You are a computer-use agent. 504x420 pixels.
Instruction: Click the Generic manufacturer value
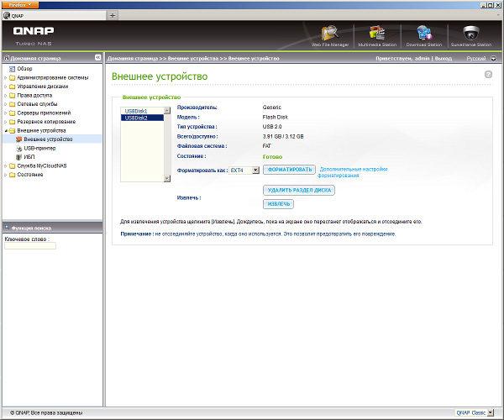(271, 108)
